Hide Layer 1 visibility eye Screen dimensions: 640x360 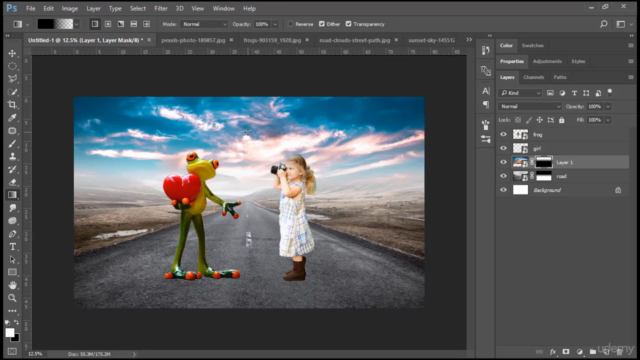tap(503, 162)
